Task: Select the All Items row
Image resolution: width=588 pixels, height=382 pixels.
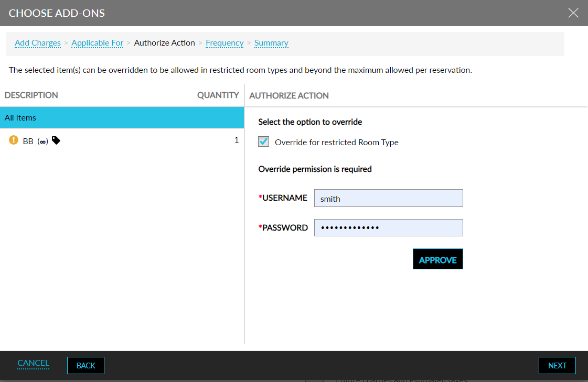Action: coord(122,117)
